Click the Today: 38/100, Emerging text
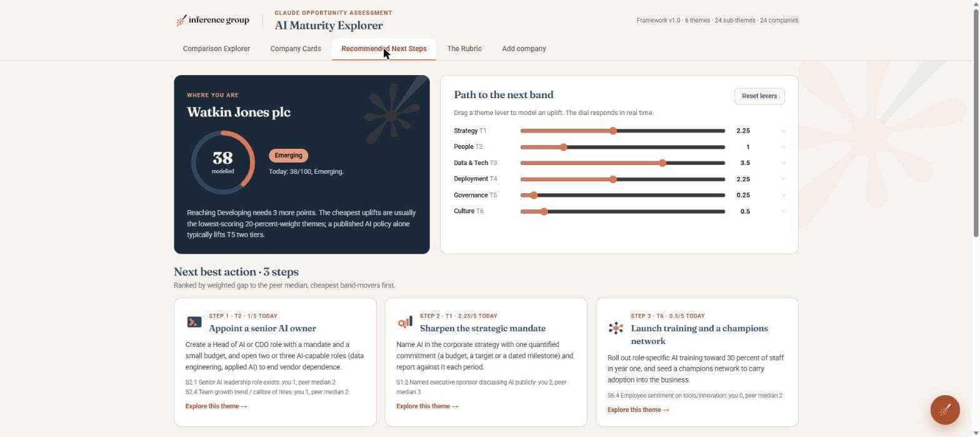 click(x=306, y=172)
